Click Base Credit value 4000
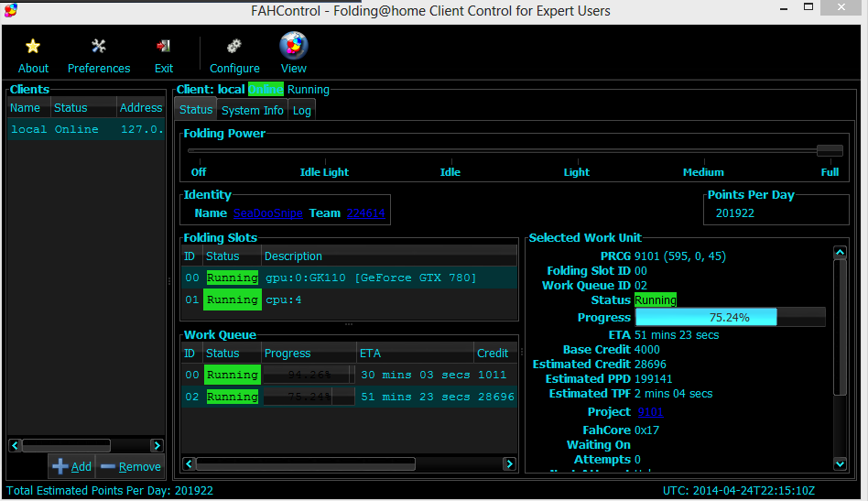Image resolution: width=868 pixels, height=501 pixels. point(647,350)
